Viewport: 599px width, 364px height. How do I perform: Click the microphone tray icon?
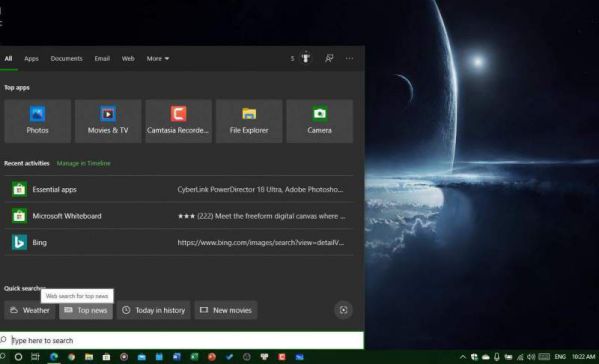(497, 357)
